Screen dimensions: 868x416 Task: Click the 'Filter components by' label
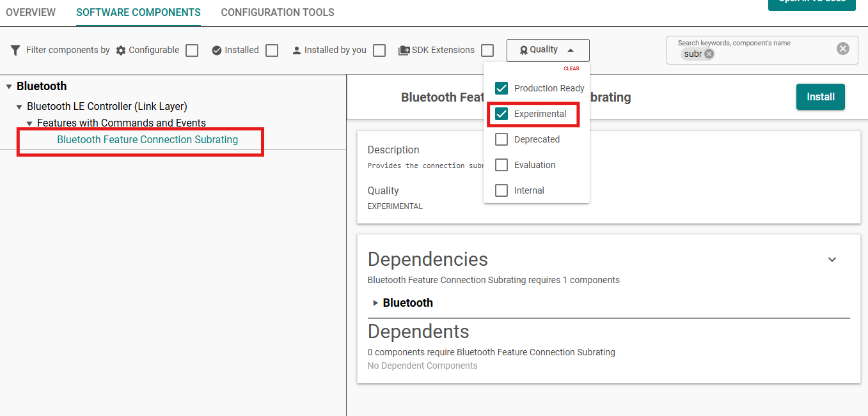tap(68, 50)
